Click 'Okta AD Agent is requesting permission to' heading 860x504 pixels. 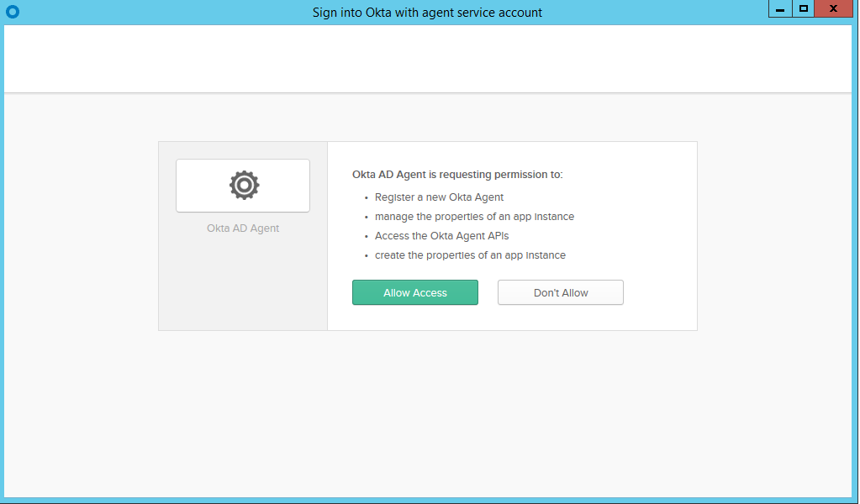[x=457, y=174]
